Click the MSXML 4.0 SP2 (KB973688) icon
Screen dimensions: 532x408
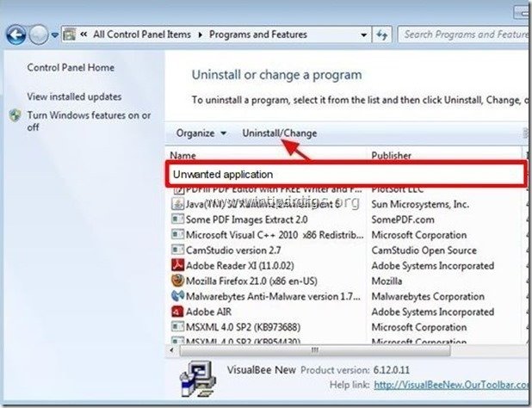(x=177, y=326)
